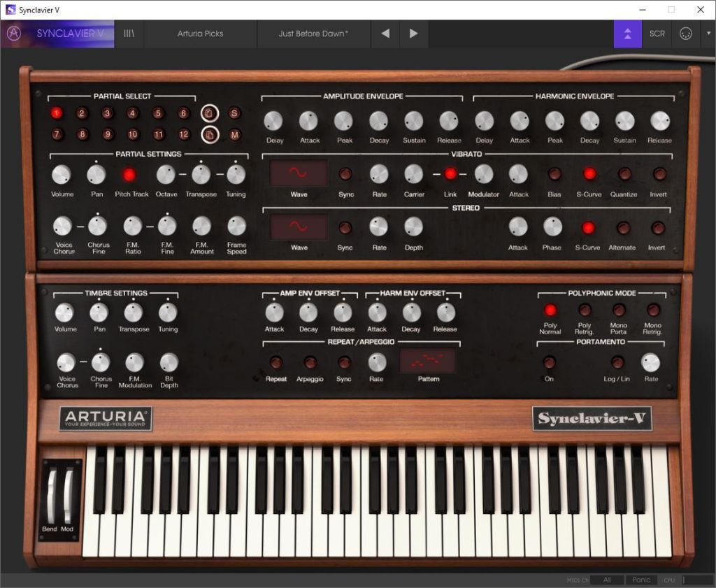The height and width of the screenshot is (588, 716).
Task: Click the Harmonic Envelope Release knob
Action: (x=659, y=121)
